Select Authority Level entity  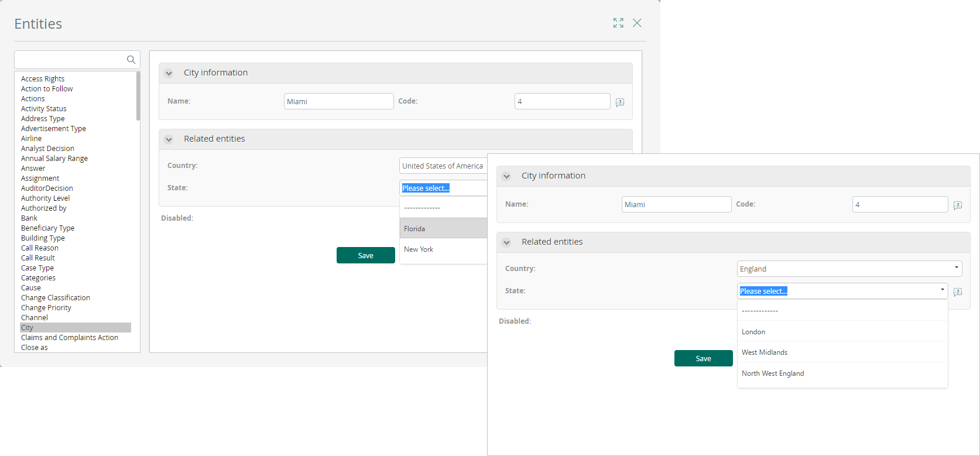[x=45, y=198]
